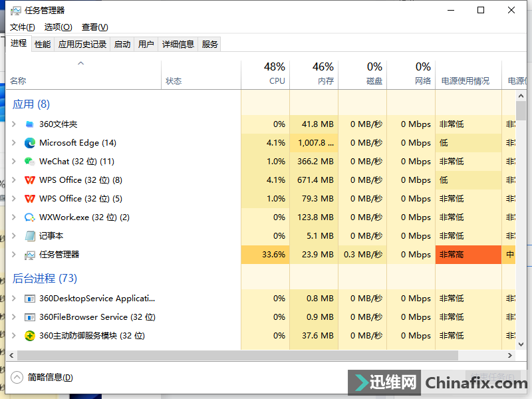The height and width of the screenshot is (399, 532).
Task: Expand the Microsoft Edge (14) group
Action: click(14, 143)
